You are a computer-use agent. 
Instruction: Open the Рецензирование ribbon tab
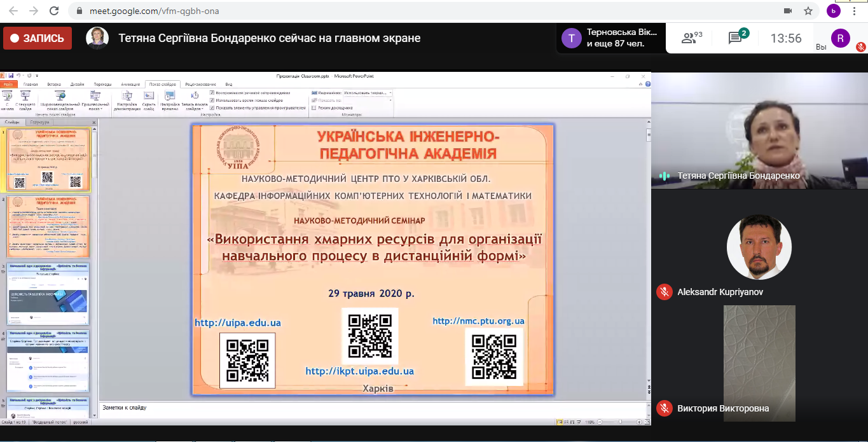(x=201, y=84)
